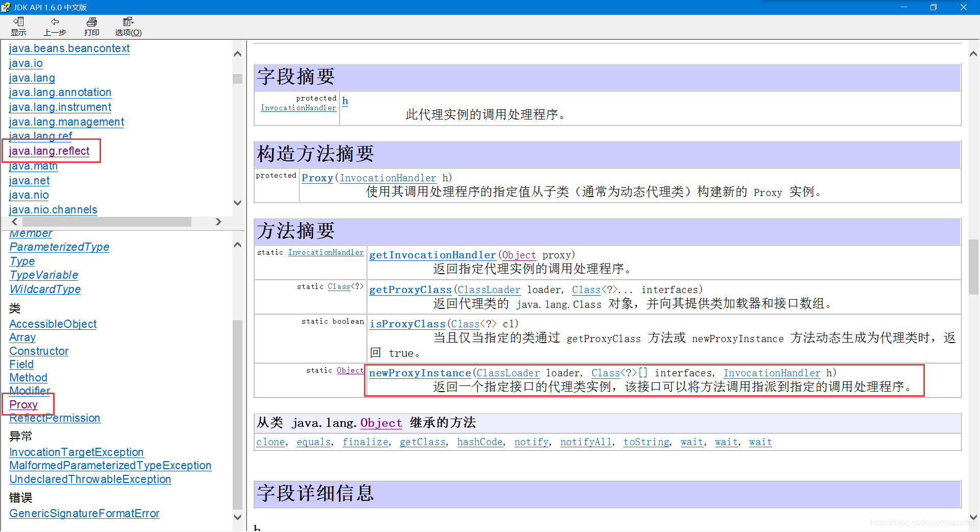Screen dimensions: 980x532
Task: Open the java.lang package link
Action: [x=32, y=78]
